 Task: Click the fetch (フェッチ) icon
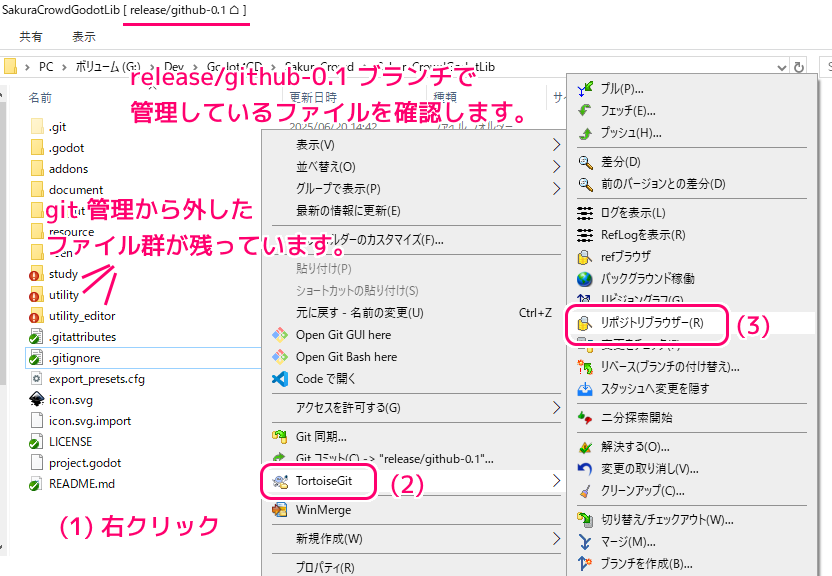(x=585, y=111)
